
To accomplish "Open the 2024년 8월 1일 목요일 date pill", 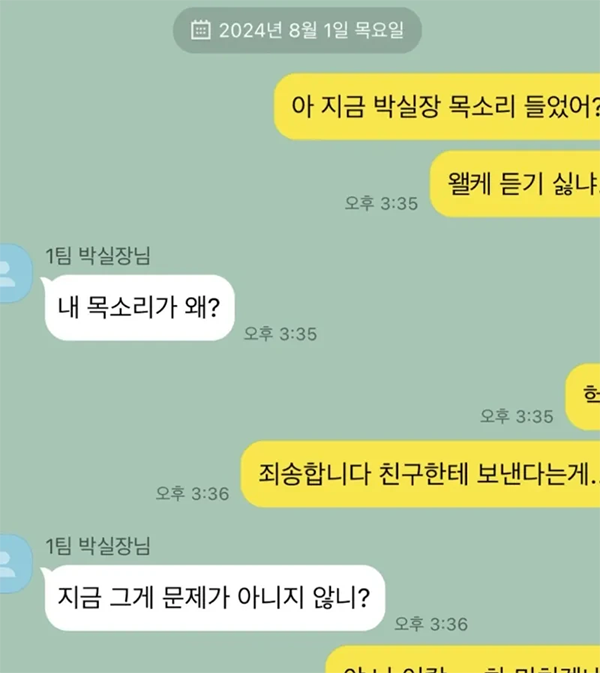I will (x=297, y=30).
